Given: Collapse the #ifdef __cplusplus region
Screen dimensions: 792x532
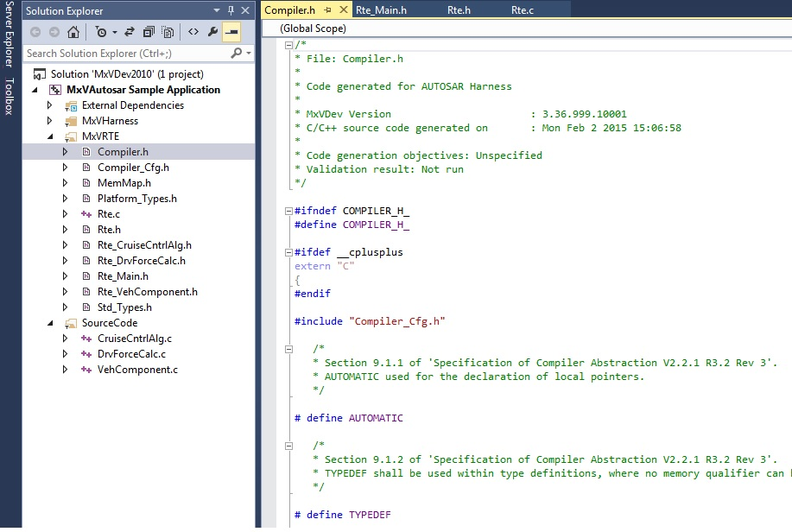Looking at the screenshot, I should click(x=289, y=252).
